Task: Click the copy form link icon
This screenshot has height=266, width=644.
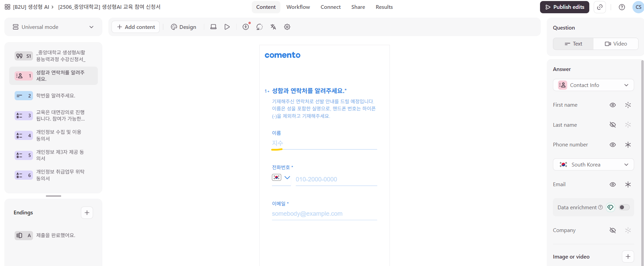Action: point(600,7)
